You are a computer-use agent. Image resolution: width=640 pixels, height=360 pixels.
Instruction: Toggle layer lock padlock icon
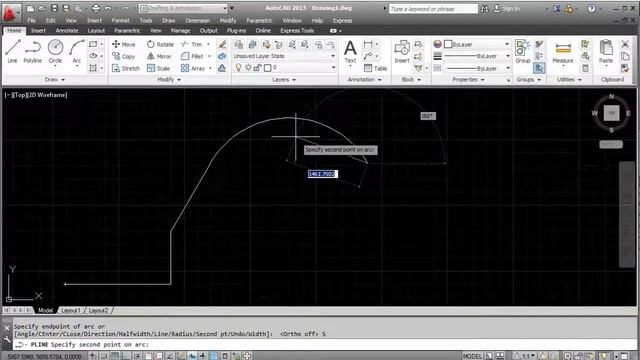(x=257, y=68)
